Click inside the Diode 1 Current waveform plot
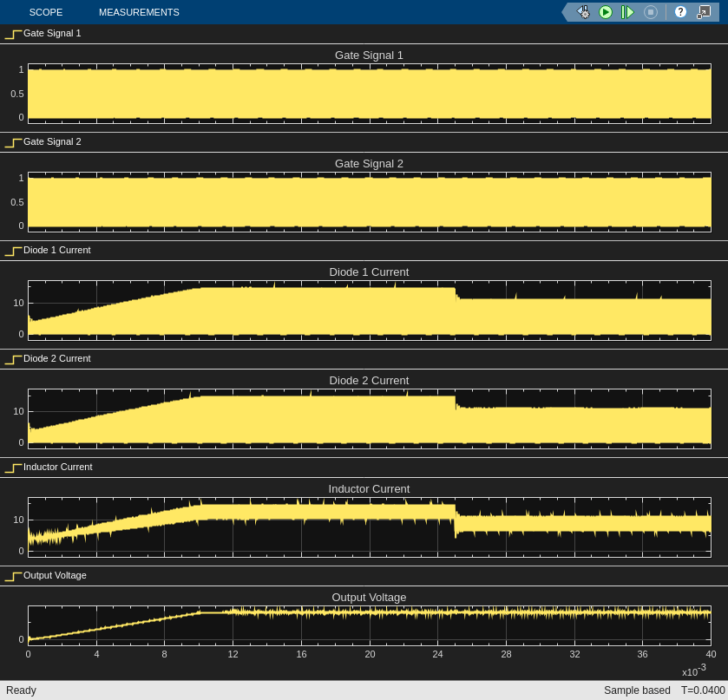Screen dimensions: 728x700 [370, 310]
